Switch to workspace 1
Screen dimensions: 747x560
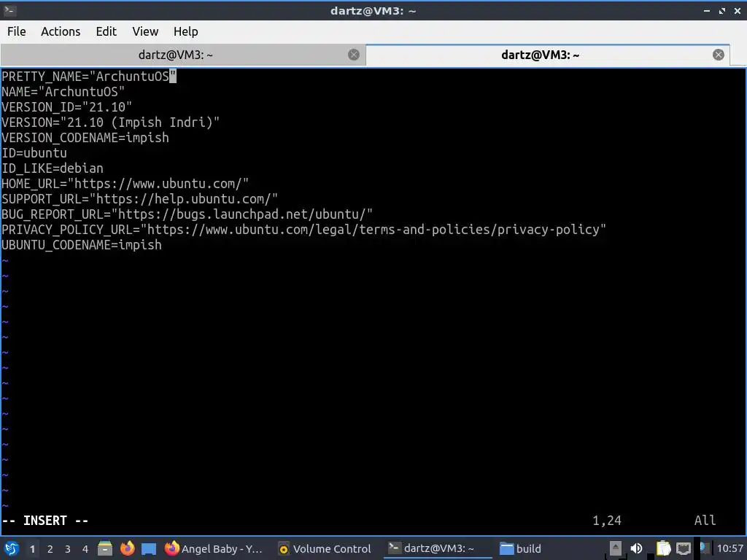click(x=32, y=549)
